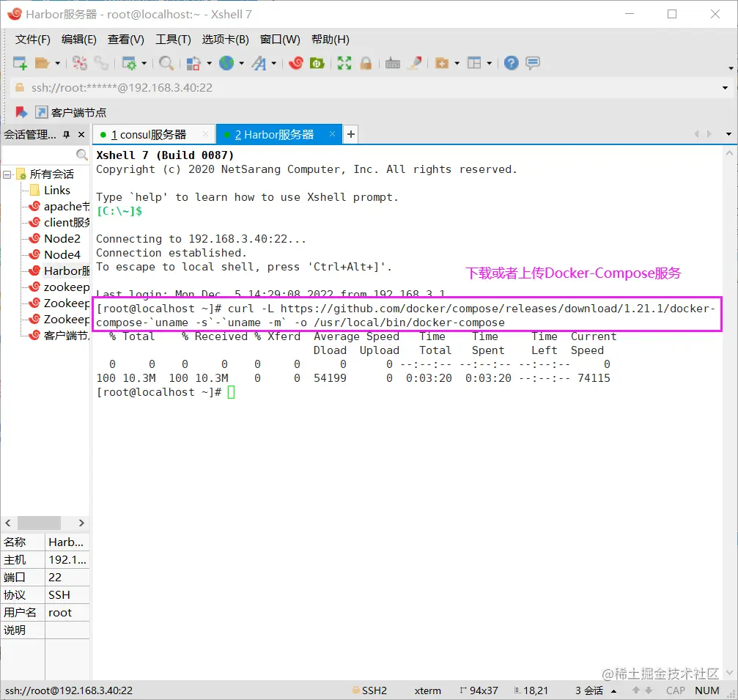
Task: Click the color scheme icon
Action: click(x=193, y=62)
